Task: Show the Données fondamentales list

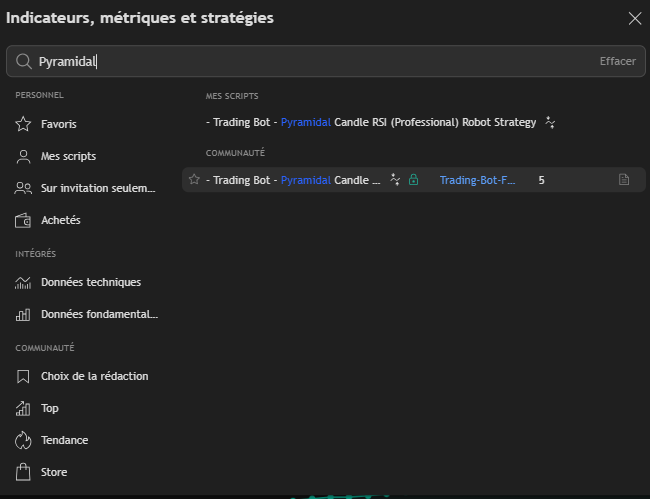Action: (98, 314)
